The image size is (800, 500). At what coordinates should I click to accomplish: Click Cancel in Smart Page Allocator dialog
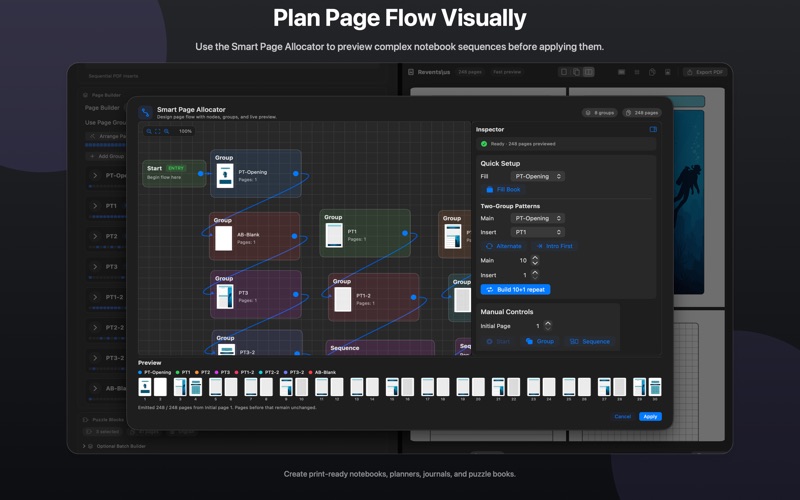(622, 416)
